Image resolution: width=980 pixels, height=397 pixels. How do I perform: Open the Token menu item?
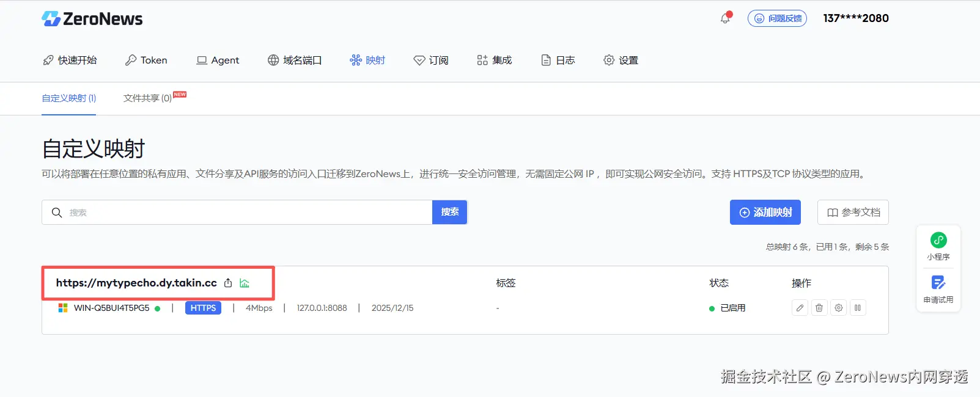click(x=146, y=60)
